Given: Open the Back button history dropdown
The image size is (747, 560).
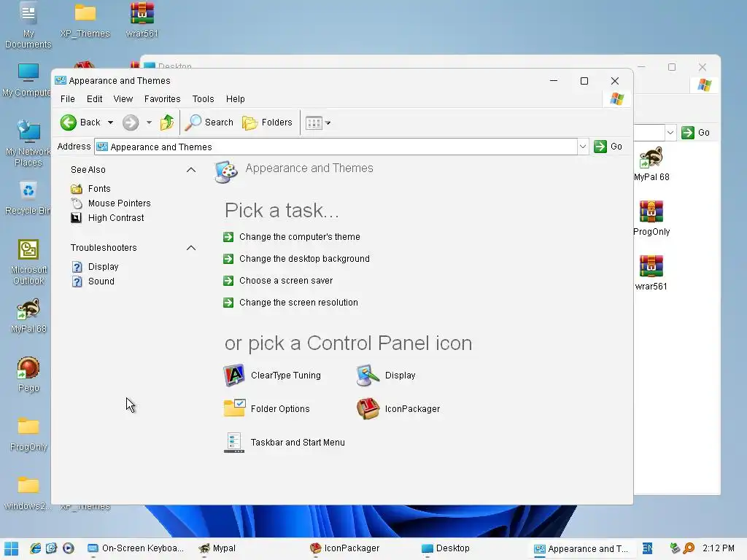Looking at the screenshot, I should 111,122.
